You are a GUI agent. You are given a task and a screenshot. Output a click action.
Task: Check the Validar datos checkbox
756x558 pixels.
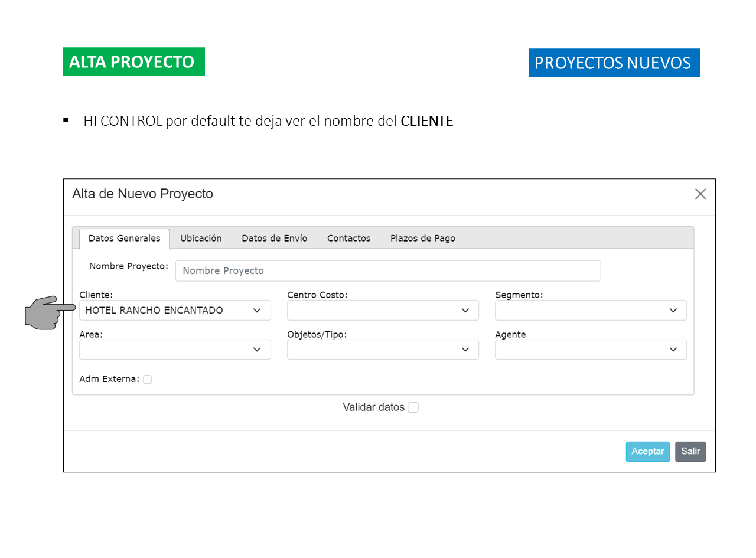click(413, 407)
